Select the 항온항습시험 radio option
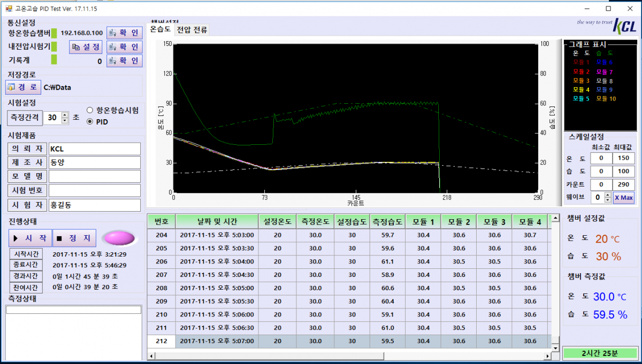This screenshot has height=364, width=642. coord(112,111)
